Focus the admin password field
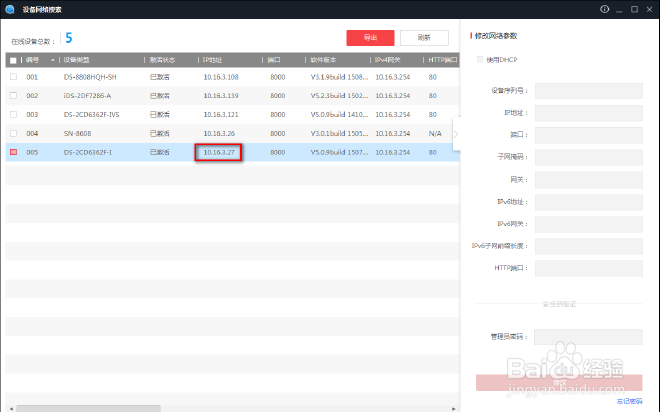This screenshot has height=412, width=661. pyautogui.click(x=588, y=337)
